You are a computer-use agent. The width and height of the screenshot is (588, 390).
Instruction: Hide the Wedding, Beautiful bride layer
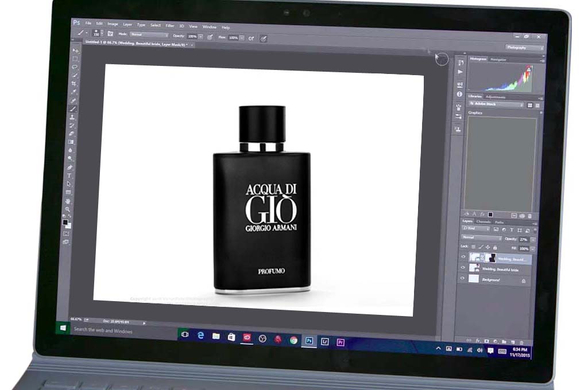click(x=463, y=267)
